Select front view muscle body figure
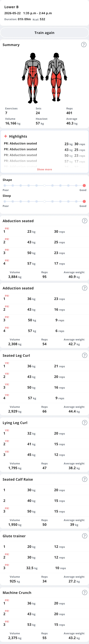Viewport: 89px width, 644px height. point(33,78)
